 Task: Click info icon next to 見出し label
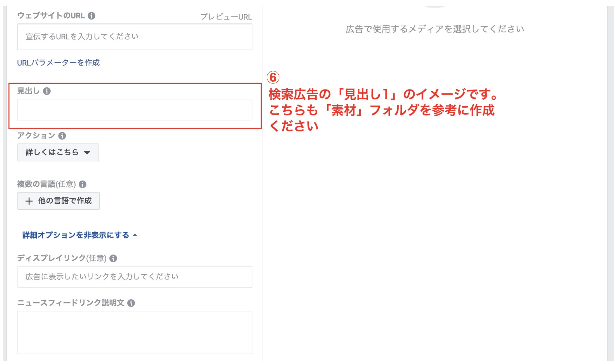(x=47, y=91)
